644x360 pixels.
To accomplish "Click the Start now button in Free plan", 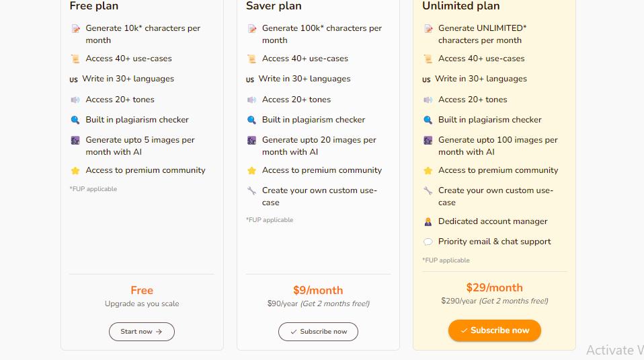I will (x=142, y=332).
